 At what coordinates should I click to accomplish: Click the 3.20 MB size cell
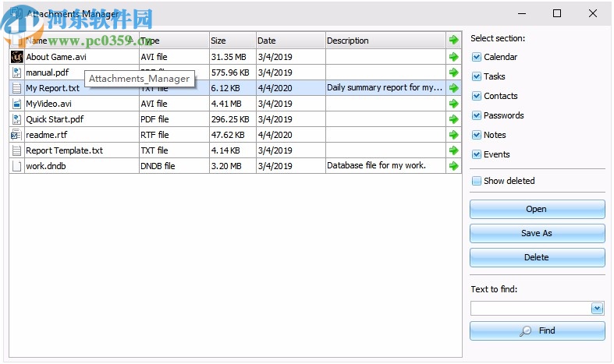[x=232, y=166]
